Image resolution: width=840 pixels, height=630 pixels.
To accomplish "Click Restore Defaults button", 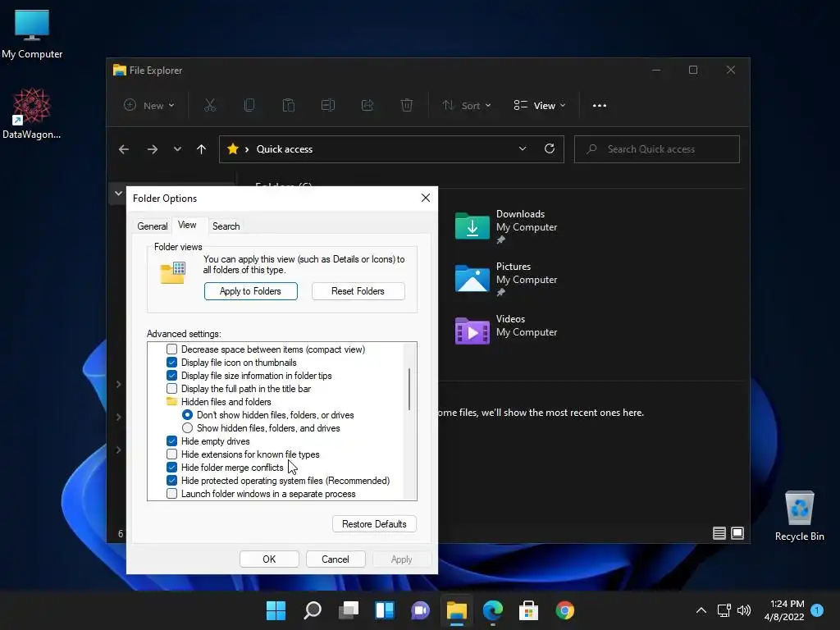I will point(374,524).
